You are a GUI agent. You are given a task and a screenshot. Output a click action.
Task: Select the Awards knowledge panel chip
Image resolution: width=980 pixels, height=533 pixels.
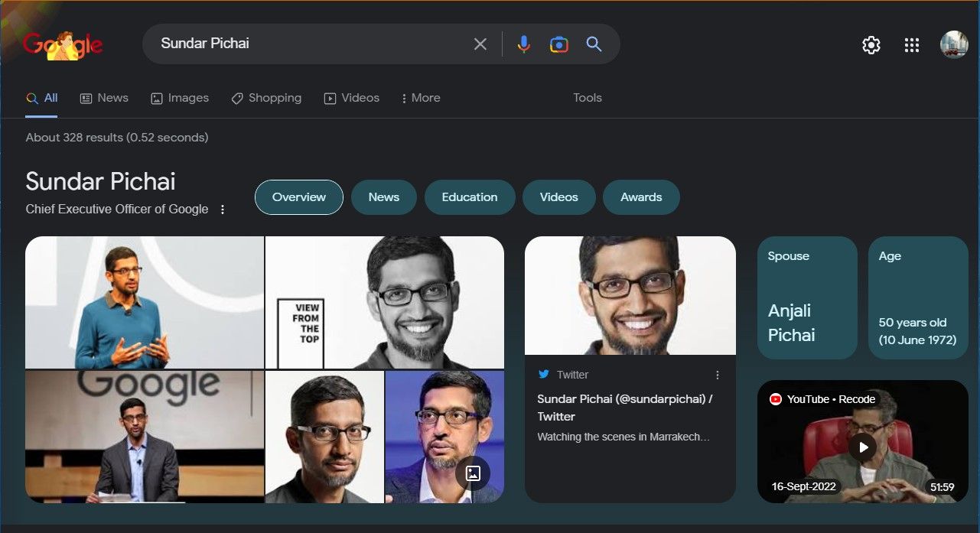[x=641, y=197]
